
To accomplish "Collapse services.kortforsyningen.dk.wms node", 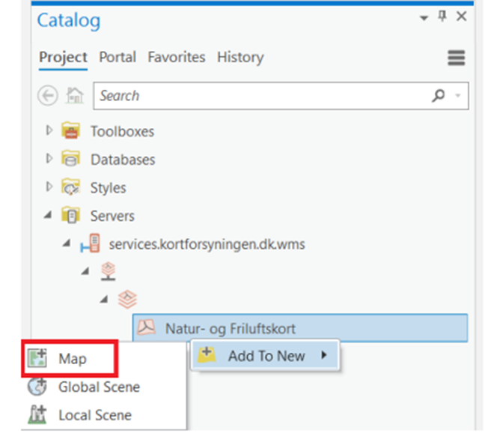I will 67,243.
